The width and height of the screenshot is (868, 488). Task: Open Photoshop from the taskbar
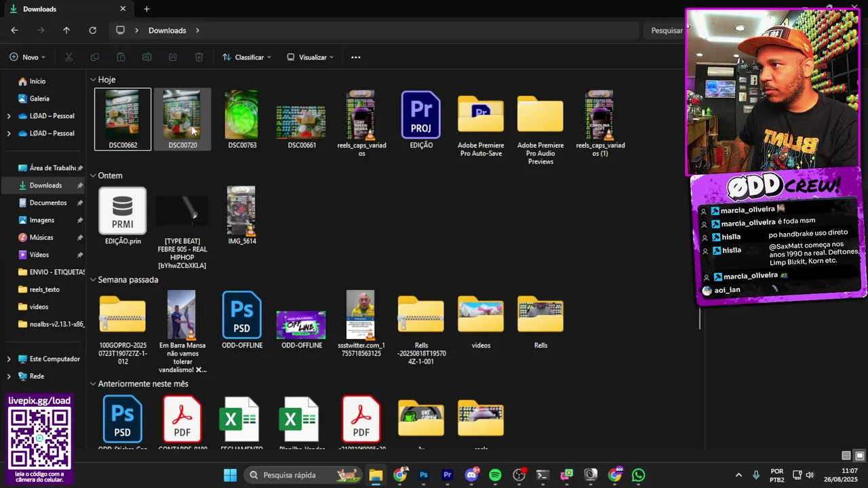pyautogui.click(x=424, y=475)
